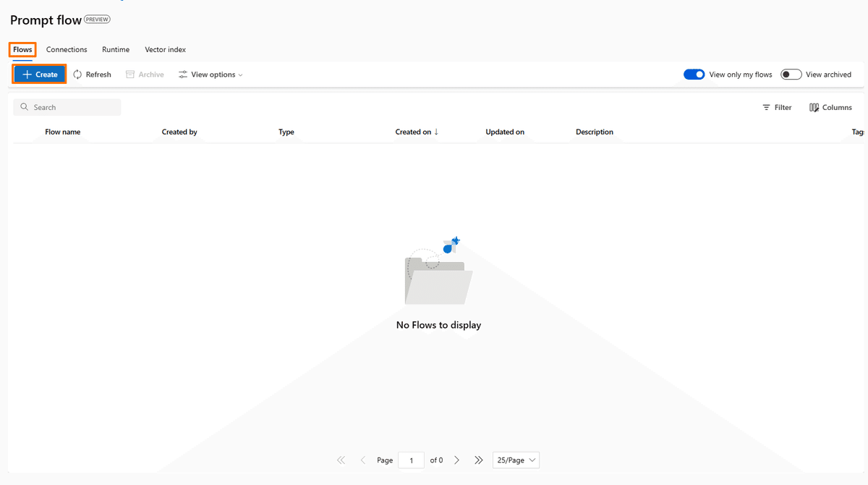Enable the View archived toggle
The image size is (868, 485).
click(x=791, y=74)
